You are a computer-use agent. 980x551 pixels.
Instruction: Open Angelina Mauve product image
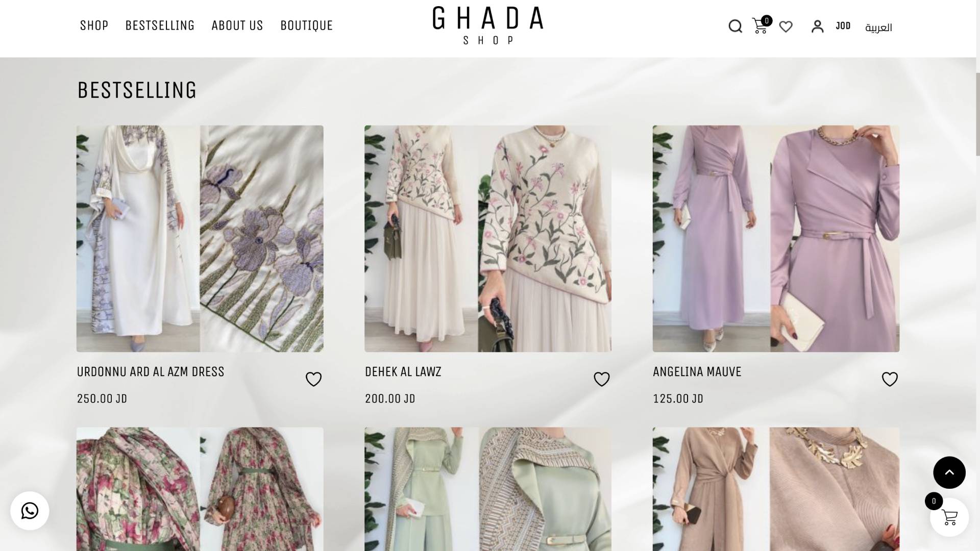(776, 239)
